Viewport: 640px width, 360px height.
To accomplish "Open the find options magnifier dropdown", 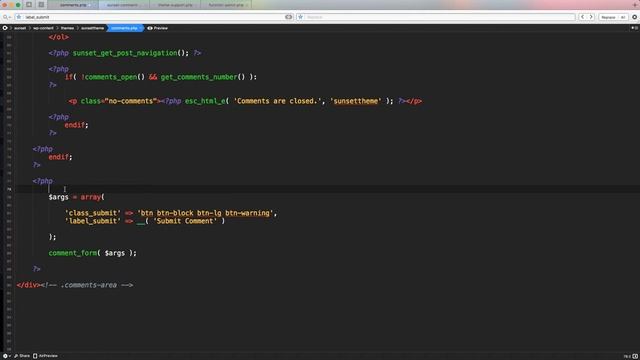I will click(7, 17).
